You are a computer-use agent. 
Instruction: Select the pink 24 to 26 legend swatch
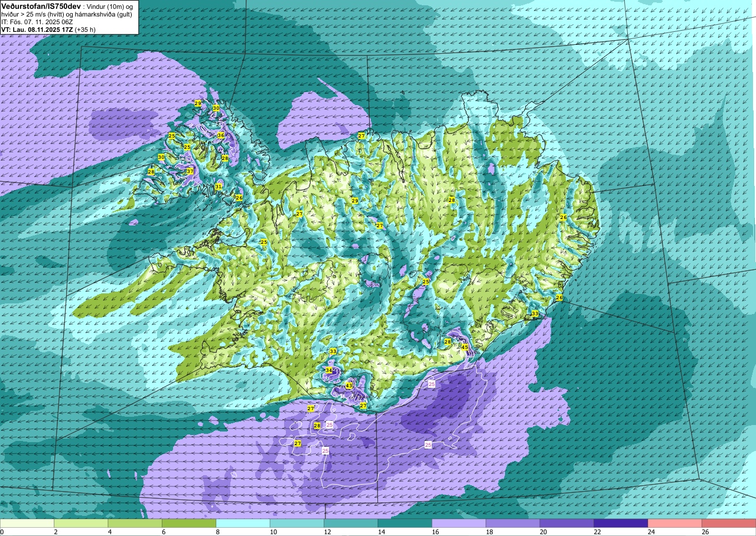pos(674,523)
